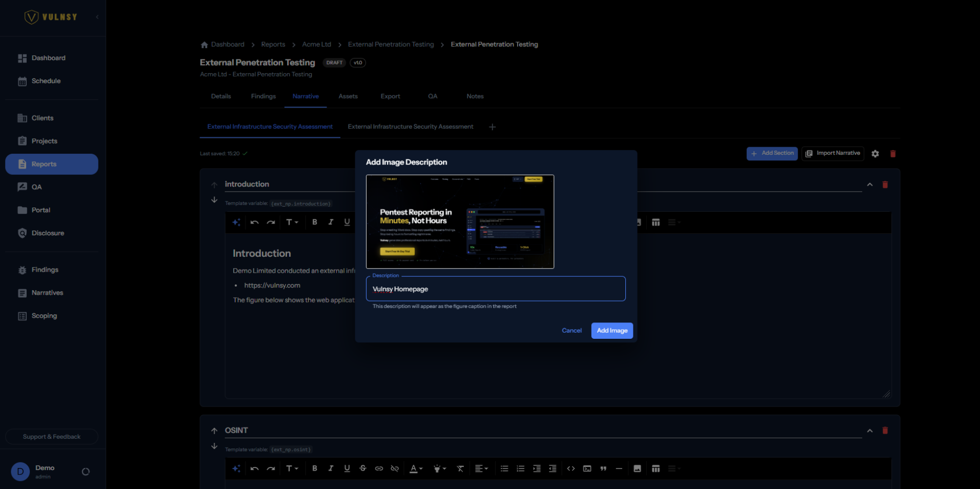The image size is (980, 489).
Task: Toggle underline in the OSINT editor toolbar
Action: click(347, 468)
